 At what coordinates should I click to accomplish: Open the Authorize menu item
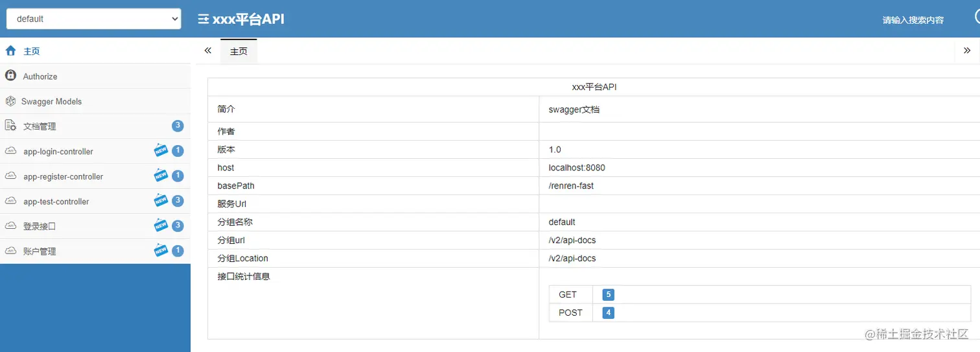pos(95,76)
